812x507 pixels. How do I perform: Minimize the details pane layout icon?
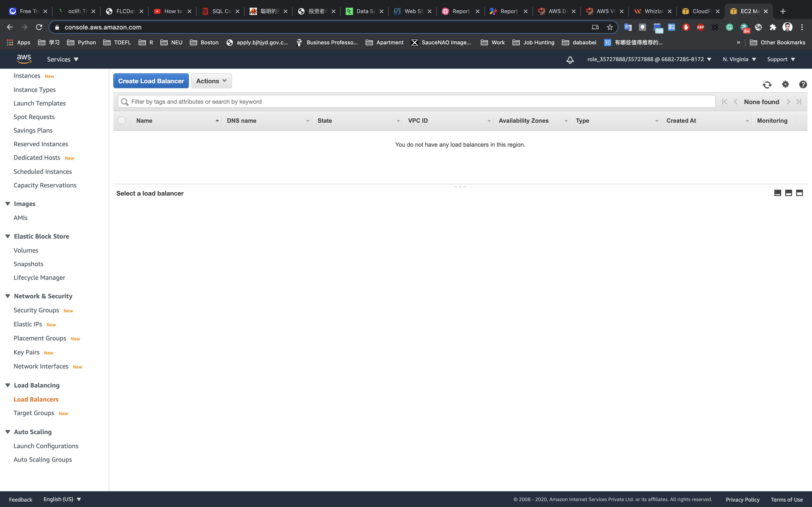click(777, 193)
